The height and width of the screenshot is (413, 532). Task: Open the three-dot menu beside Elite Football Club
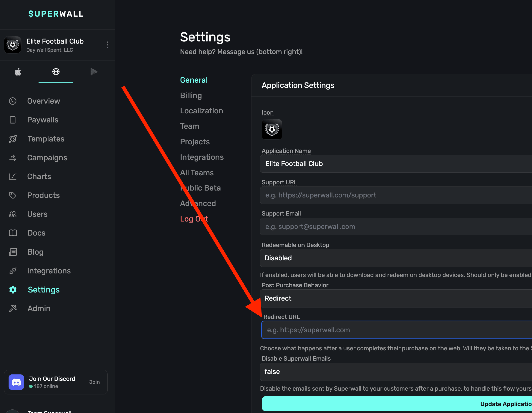(108, 45)
